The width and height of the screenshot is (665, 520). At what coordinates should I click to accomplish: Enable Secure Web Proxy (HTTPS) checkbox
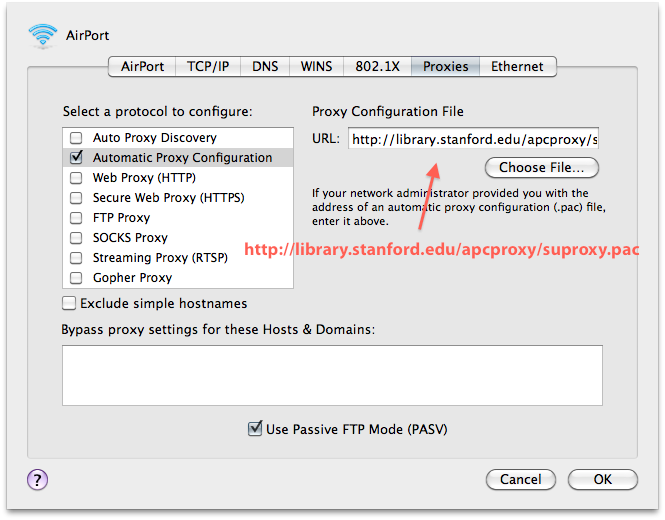pyautogui.click(x=76, y=198)
